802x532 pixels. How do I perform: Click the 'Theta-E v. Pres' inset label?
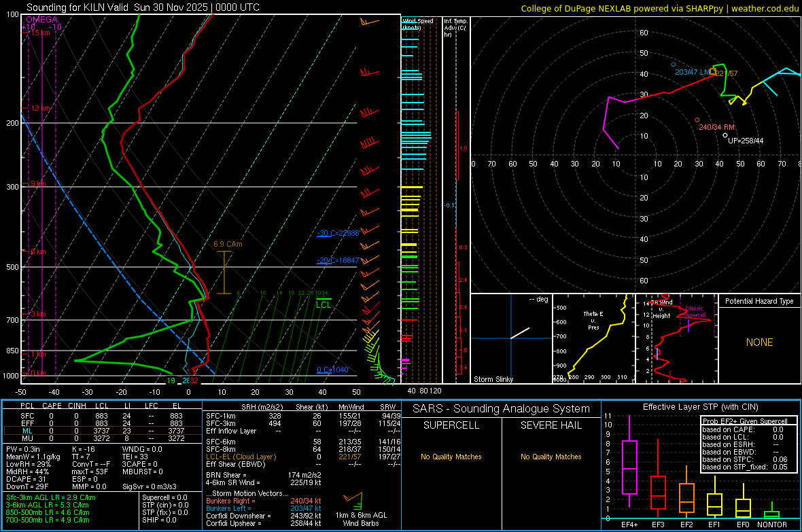pyautogui.click(x=593, y=321)
